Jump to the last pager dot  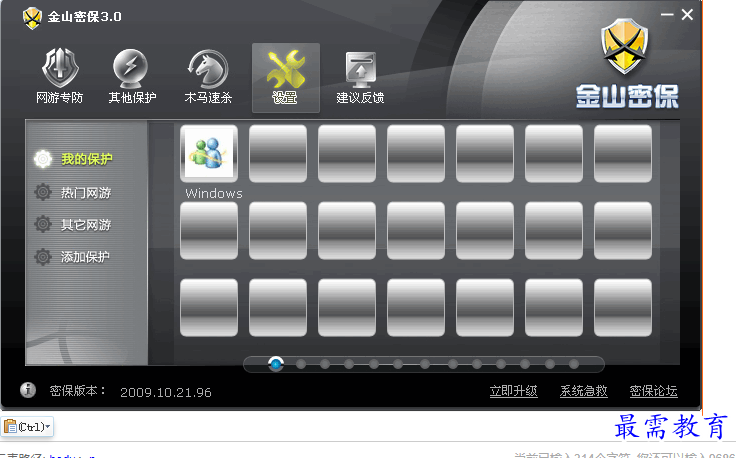point(574,364)
